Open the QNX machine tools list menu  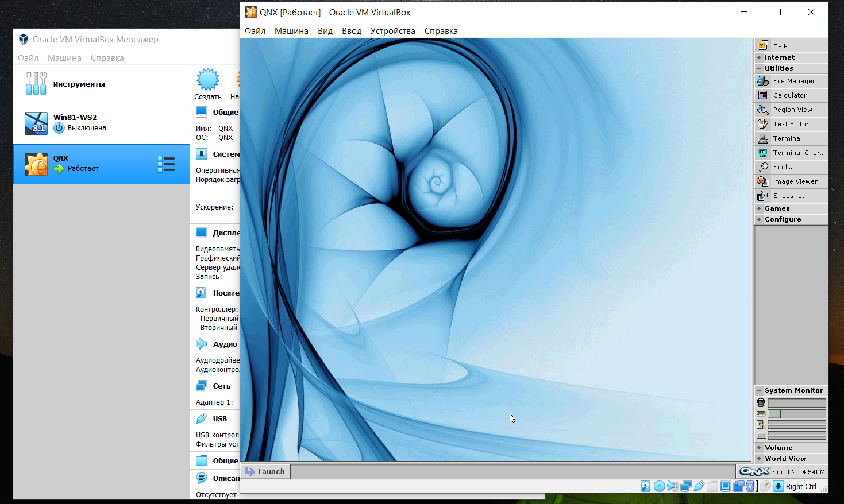pos(166,164)
